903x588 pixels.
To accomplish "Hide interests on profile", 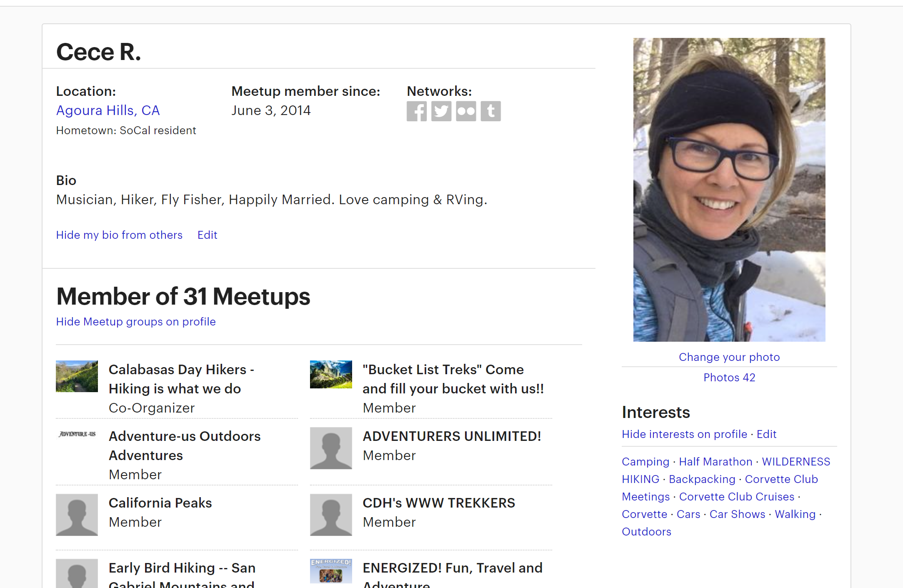I will [684, 434].
